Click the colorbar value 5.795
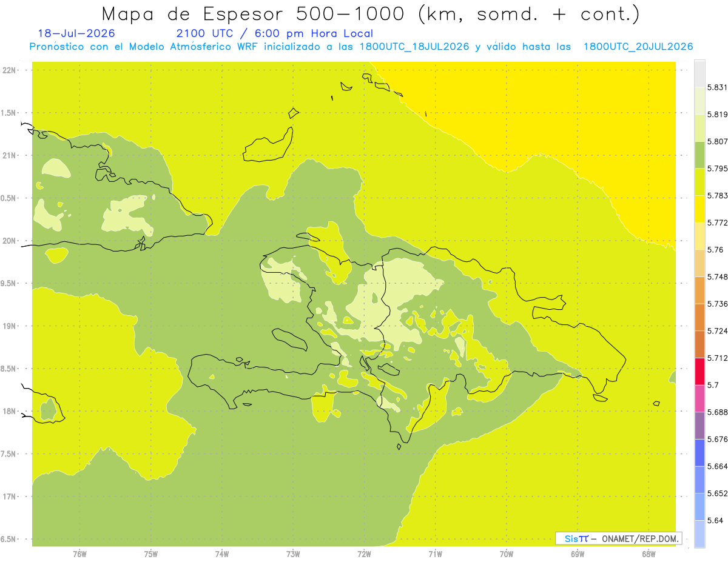 [718, 169]
